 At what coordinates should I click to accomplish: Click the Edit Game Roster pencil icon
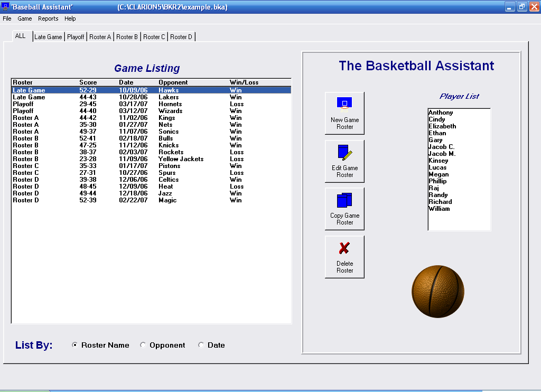click(x=344, y=153)
